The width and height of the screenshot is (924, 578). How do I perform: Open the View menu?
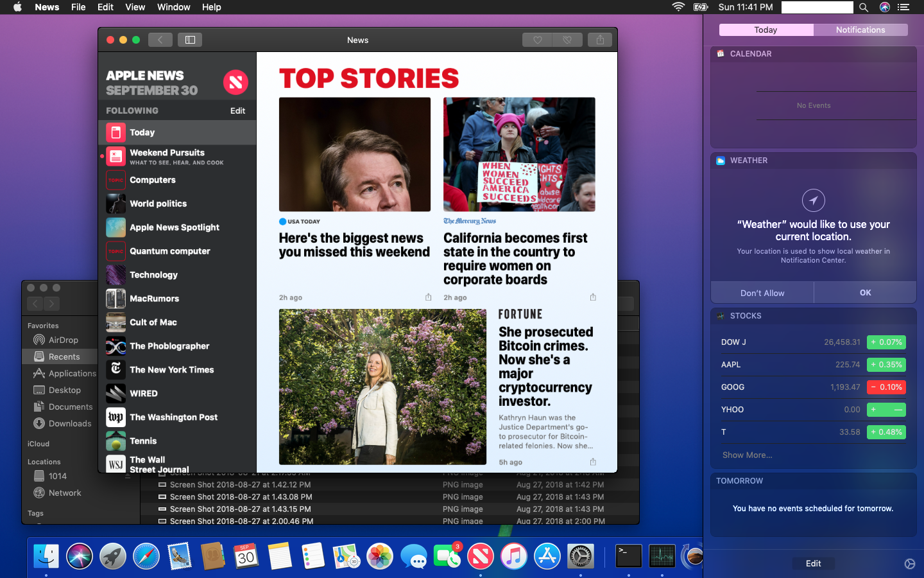click(135, 7)
